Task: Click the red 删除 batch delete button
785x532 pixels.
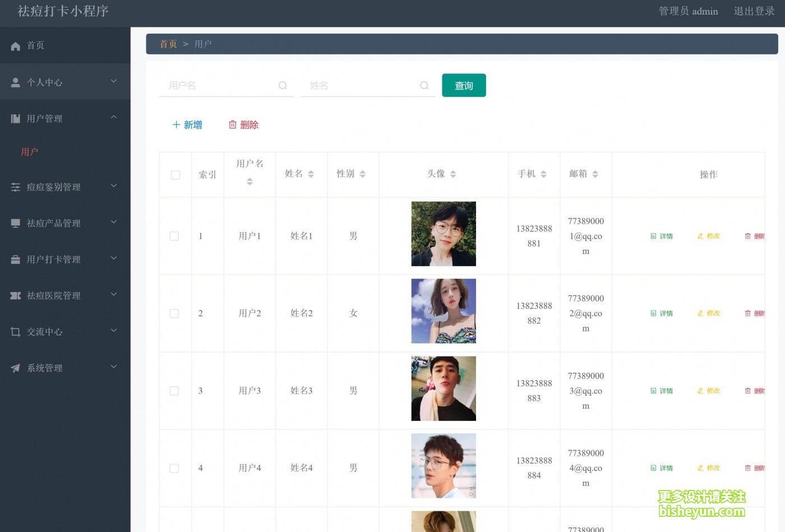Action: click(x=243, y=125)
